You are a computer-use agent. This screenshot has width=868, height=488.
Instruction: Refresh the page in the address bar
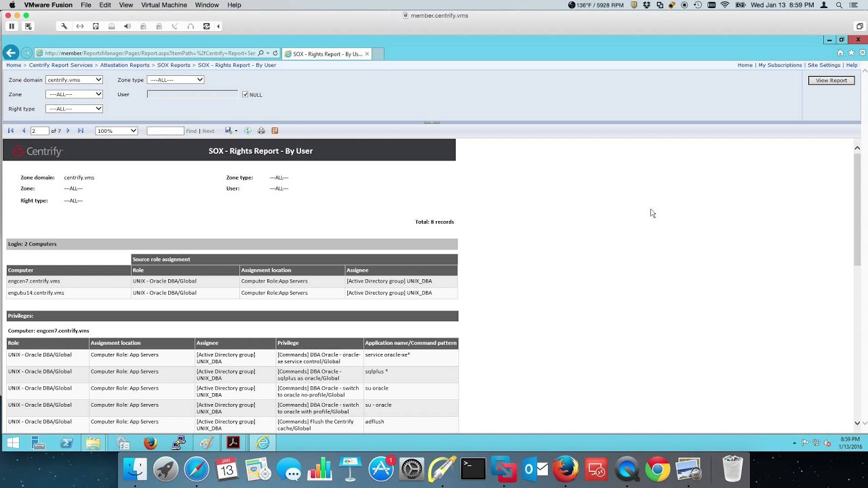click(275, 53)
